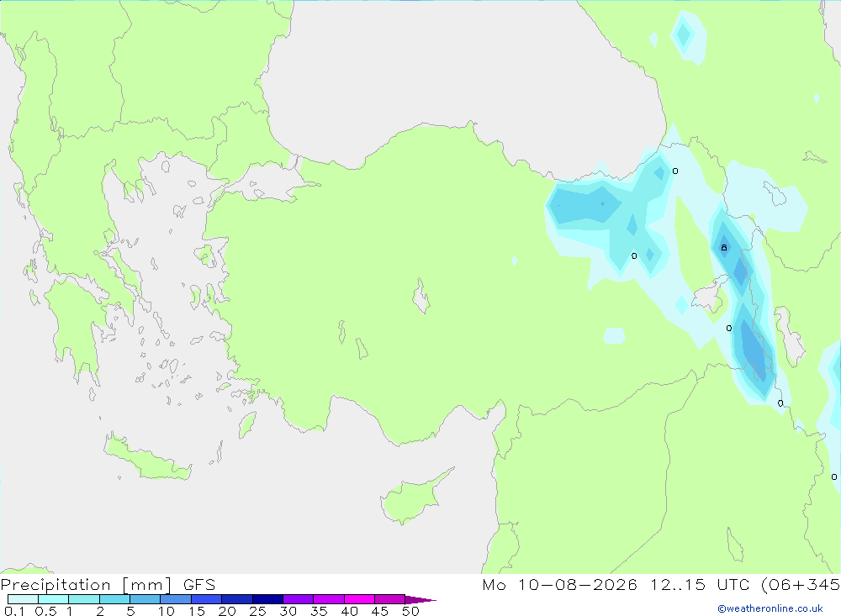Image resolution: width=841 pixels, height=616 pixels.
Task: Click the '20' legend scale value
Action: point(227,611)
